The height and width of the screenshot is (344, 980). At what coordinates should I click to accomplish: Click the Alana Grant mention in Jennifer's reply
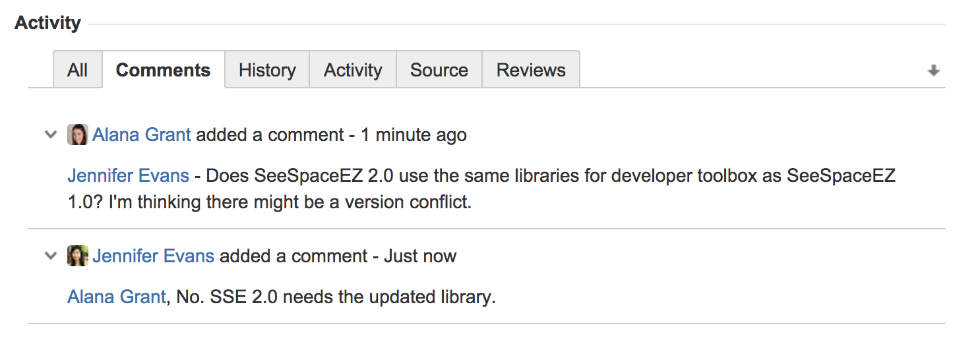tap(116, 297)
